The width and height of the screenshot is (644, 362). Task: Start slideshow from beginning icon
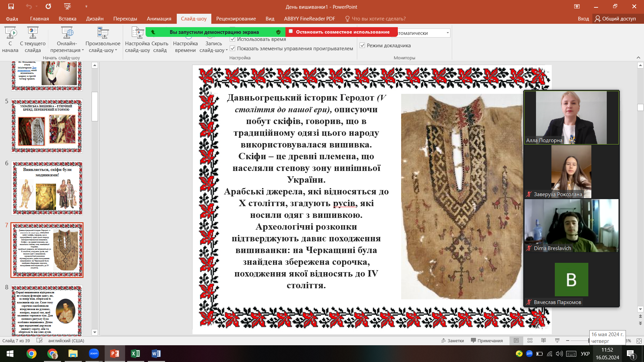pos(10,40)
